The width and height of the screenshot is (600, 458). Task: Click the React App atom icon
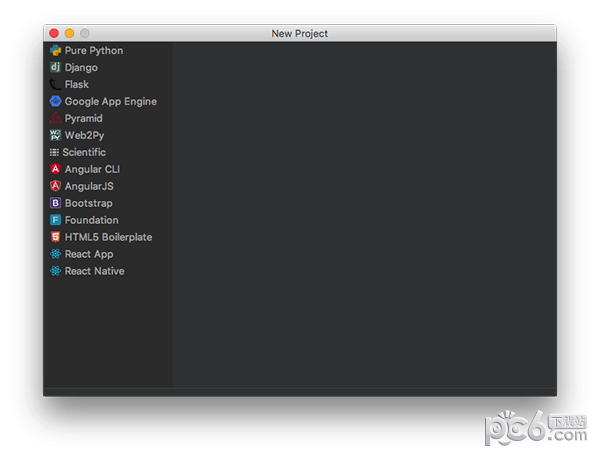tap(55, 254)
